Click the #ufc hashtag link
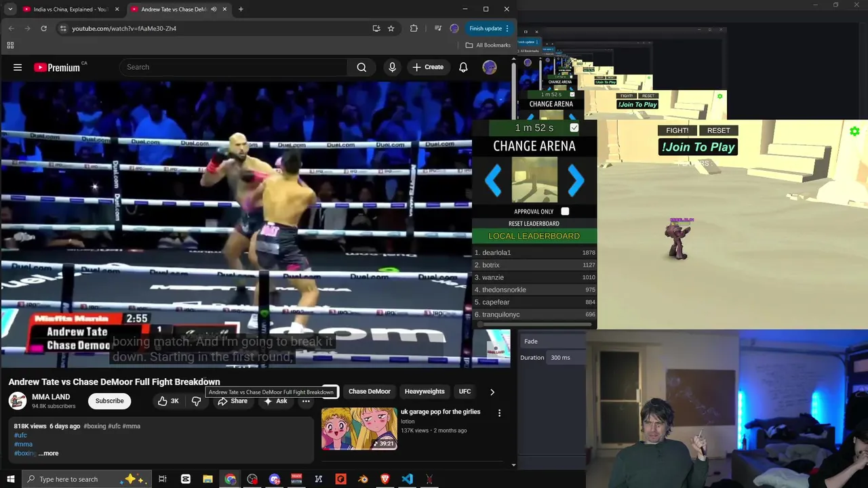The image size is (868, 488). [x=20, y=435]
